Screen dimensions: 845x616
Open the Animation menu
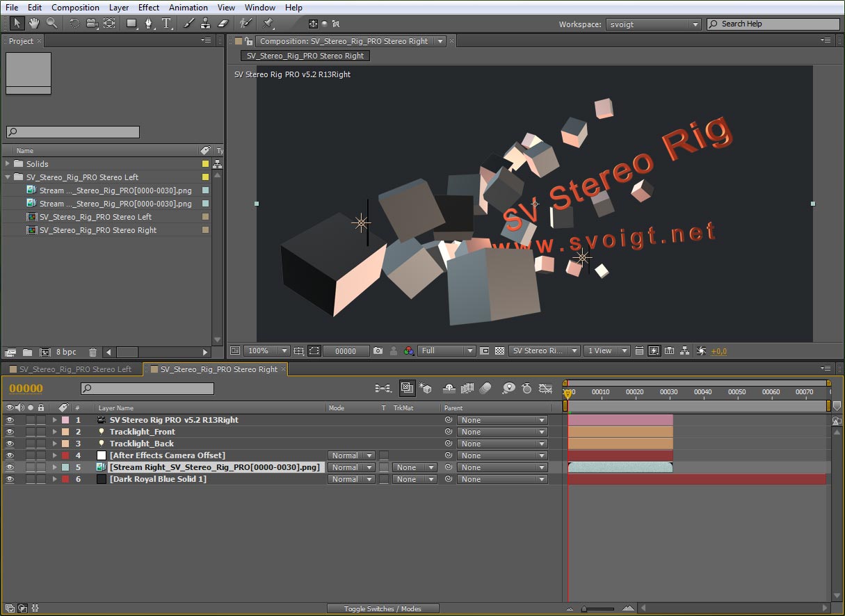click(188, 8)
